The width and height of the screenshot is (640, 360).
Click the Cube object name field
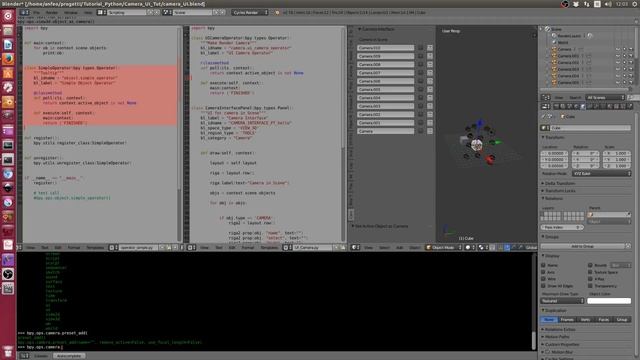(591, 128)
